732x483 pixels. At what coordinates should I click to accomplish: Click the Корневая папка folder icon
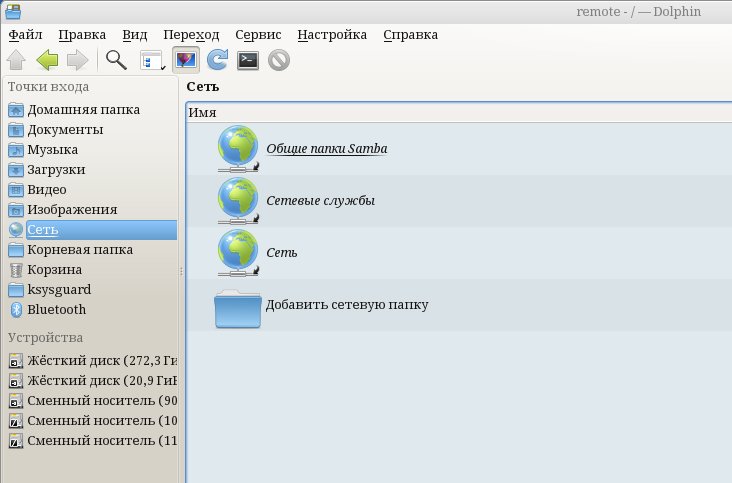pyautogui.click(x=16, y=250)
